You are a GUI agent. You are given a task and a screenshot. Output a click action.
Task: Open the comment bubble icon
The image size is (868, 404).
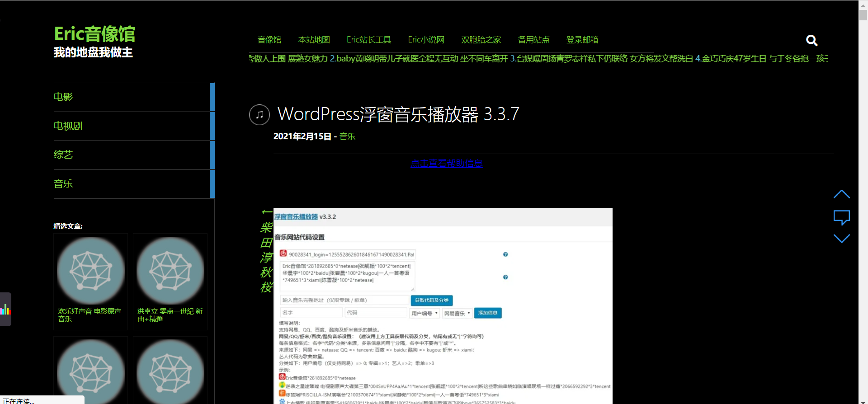(841, 217)
